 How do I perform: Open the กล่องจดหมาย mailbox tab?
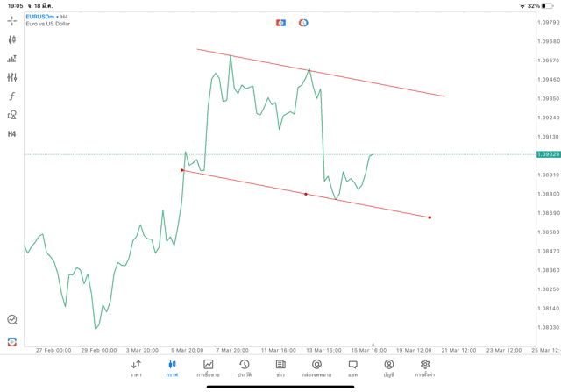pyautogui.click(x=316, y=368)
